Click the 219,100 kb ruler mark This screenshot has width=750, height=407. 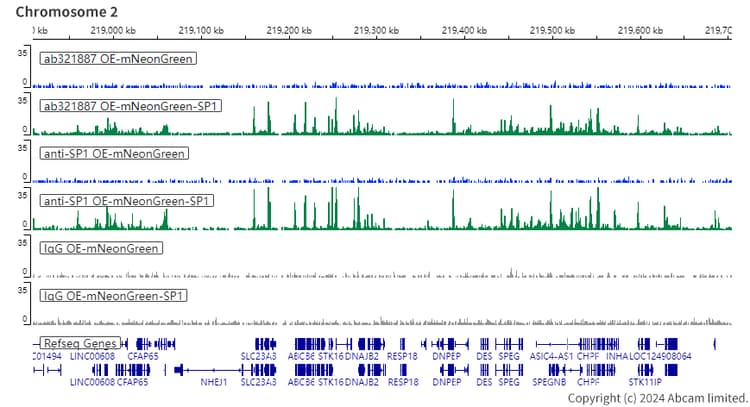pyautogui.click(x=200, y=31)
